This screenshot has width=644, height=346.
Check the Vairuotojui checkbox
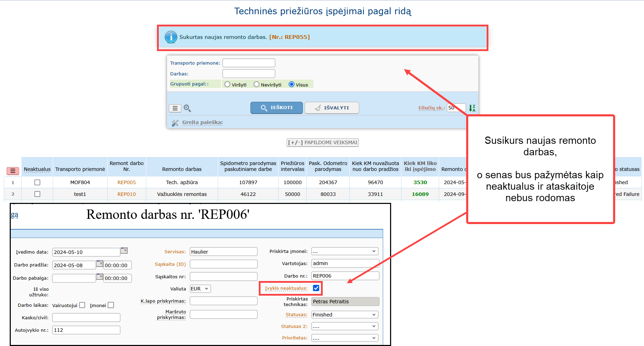tap(82, 305)
